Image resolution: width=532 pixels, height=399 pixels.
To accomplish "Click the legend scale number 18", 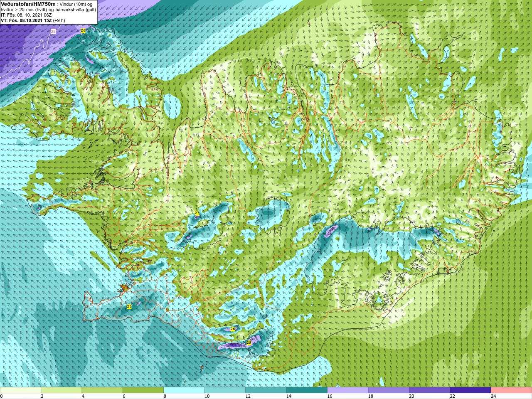I will [370, 396].
